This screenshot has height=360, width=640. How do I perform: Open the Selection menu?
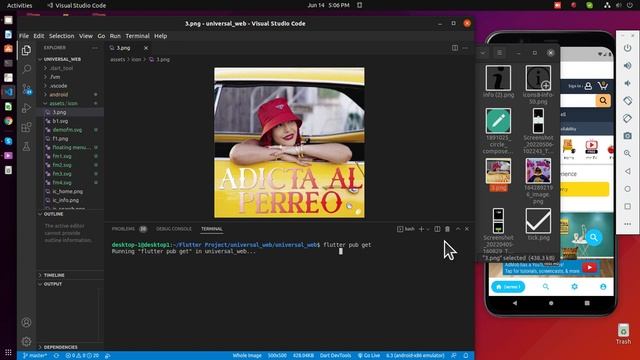tap(62, 36)
